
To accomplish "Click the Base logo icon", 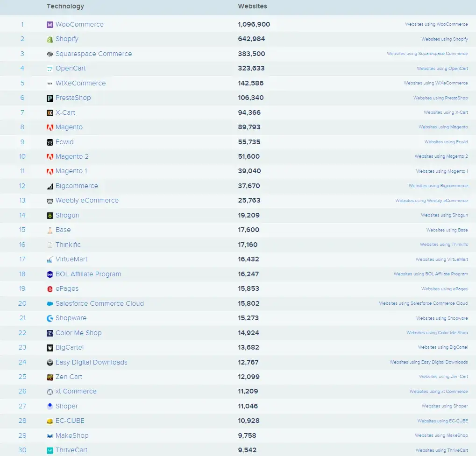I will point(50,230).
